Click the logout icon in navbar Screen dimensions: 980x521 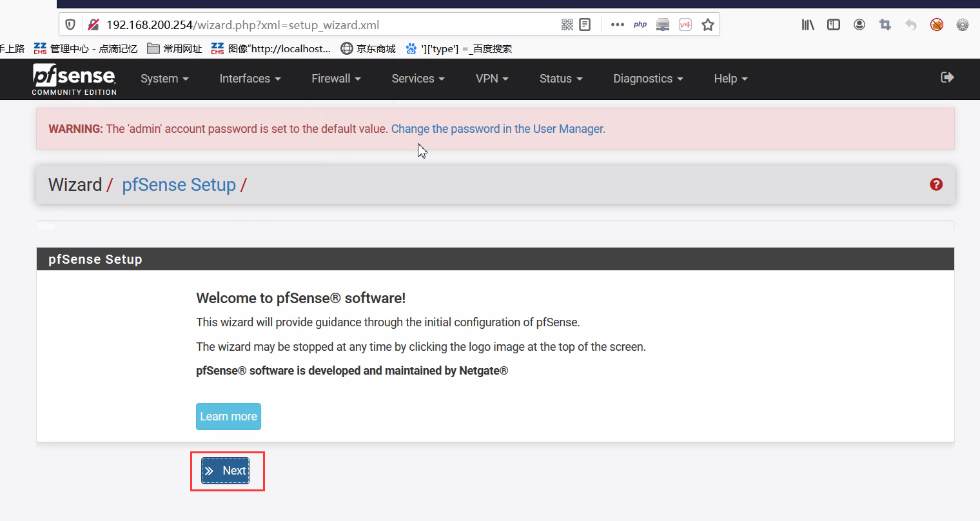click(x=947, y=78)
